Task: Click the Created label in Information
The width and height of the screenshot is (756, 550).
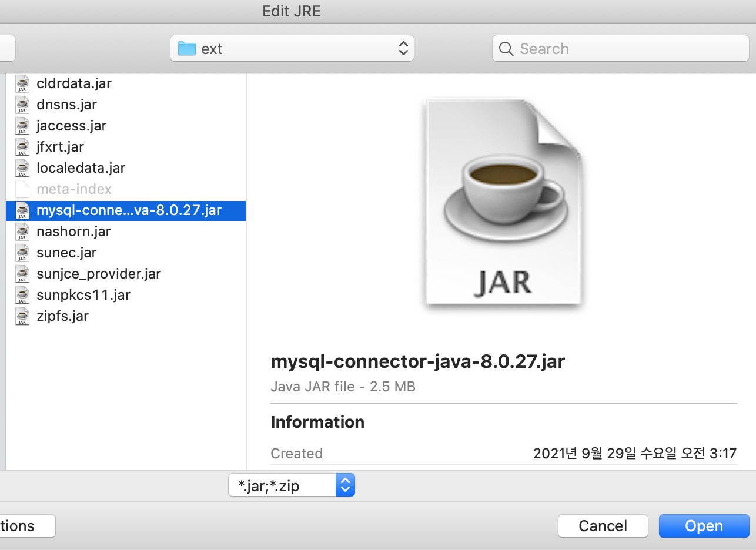Action: 296,454
